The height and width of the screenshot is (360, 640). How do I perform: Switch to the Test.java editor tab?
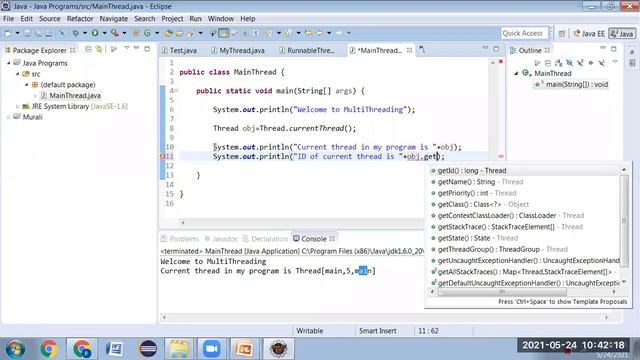179,51
